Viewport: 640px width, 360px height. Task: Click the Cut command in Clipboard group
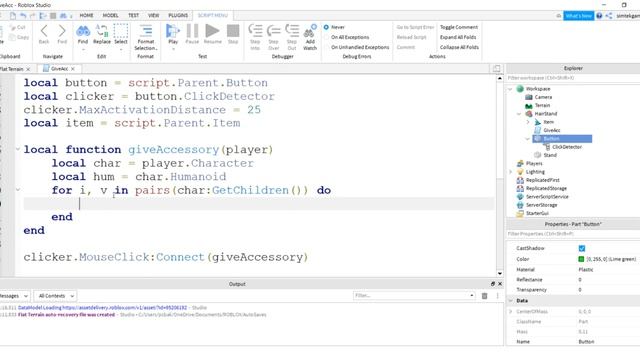click(x=18, y=27)
